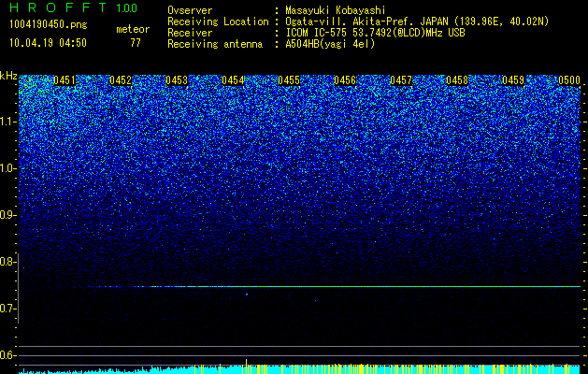The width and height of the screenshot is (588, 374).
Task: Click the green horizontal carrier line in the spectrogram
Action: coord(334,287)
